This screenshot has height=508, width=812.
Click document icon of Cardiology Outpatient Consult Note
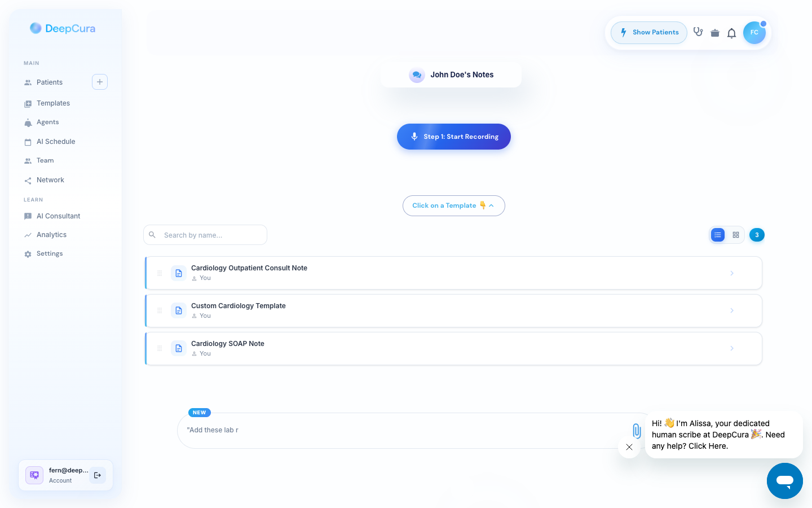179,273
